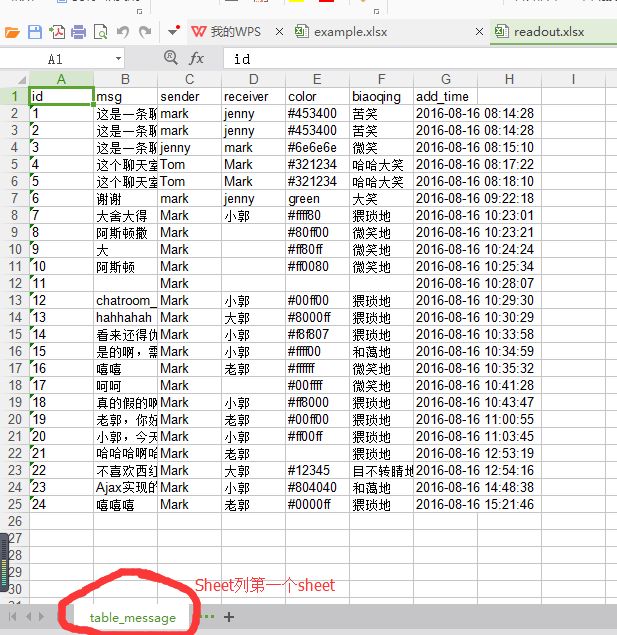Screen dimensions: 617x635
Task: Click the zoom/search icon beside fx
Action: tap(170, 58)
